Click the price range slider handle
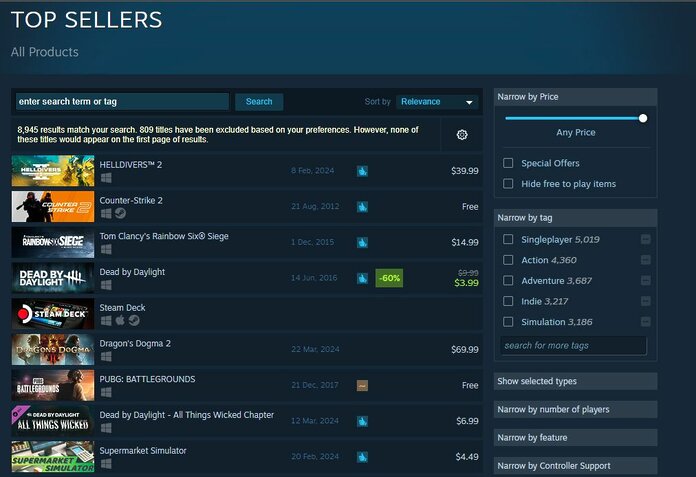696x477 pixels. tap(643, 118)
